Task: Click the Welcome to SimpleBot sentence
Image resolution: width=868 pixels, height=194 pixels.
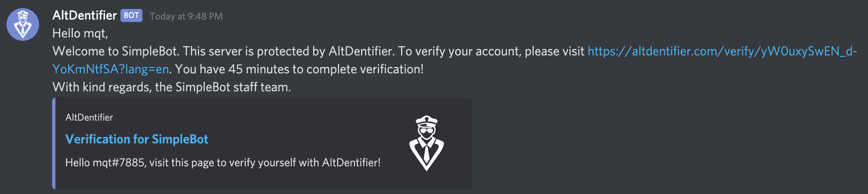Action: pos(116,51)
